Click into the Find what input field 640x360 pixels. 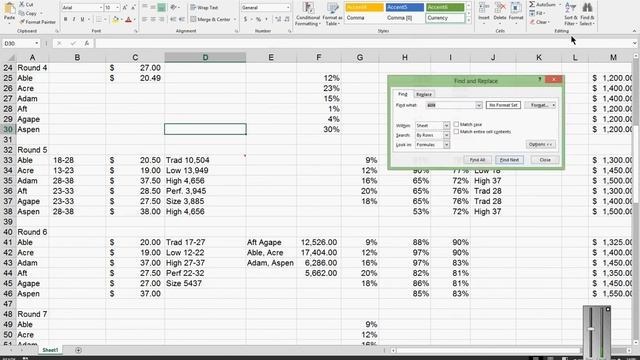click(x=450, y=105)
